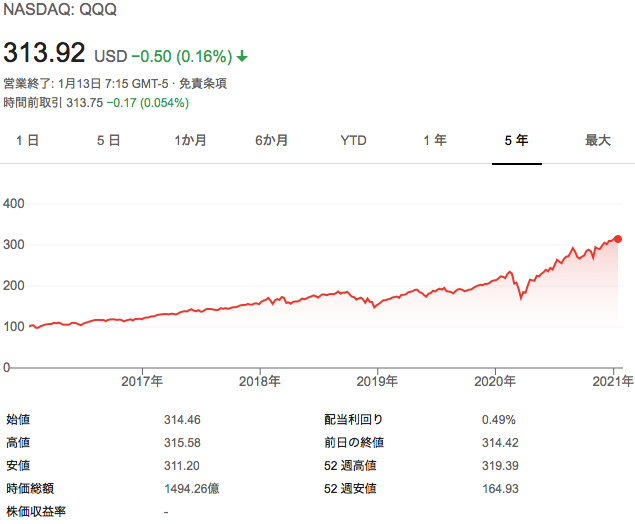This screenshot has height=524, width=635.
Task: Click the 313.92 current price
Action: point(44,53)
